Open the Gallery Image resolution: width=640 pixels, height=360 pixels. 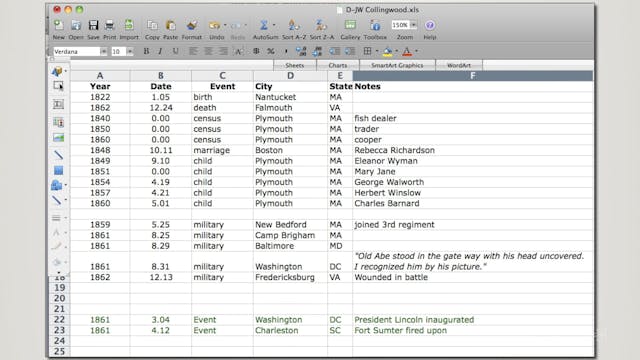(x=350, y=25)
